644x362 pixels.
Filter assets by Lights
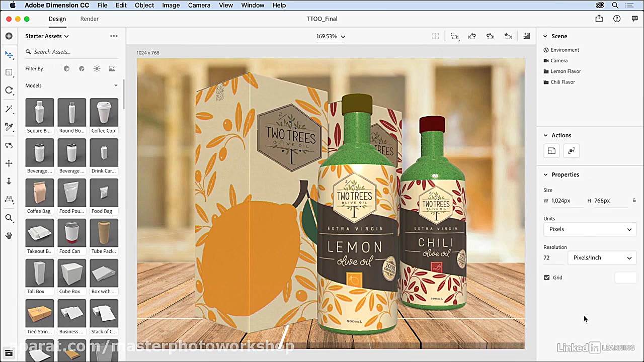click(x=97, y=68)
